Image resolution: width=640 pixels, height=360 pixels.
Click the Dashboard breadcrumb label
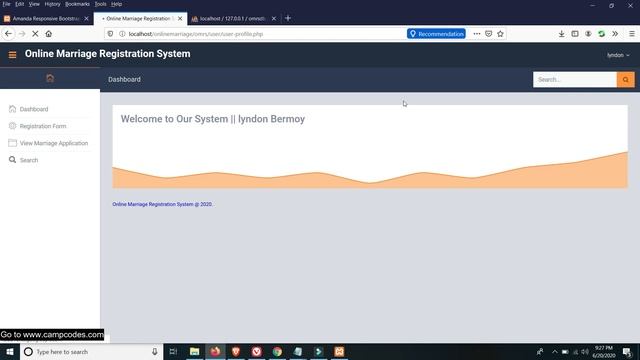click(124, 80)
